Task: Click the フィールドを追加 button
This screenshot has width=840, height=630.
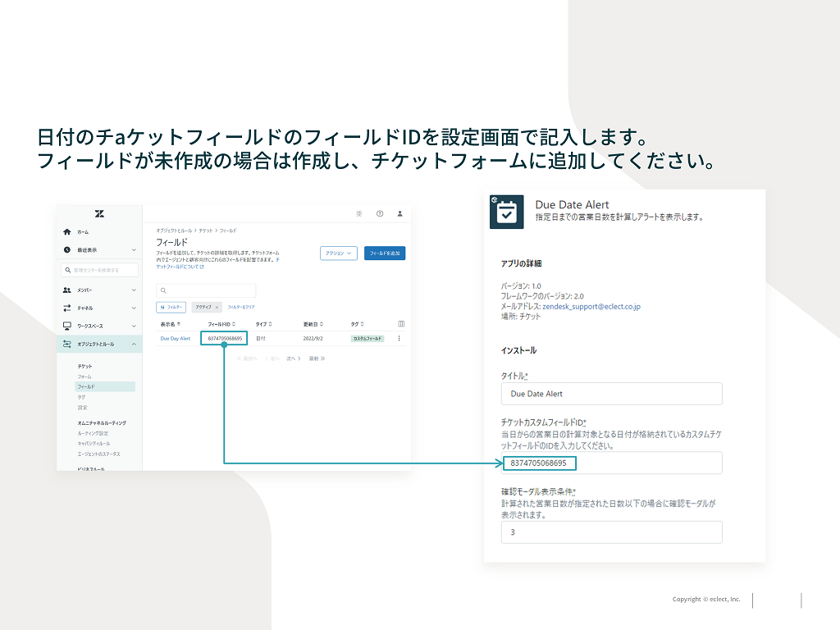Action: tap(384, 253)
